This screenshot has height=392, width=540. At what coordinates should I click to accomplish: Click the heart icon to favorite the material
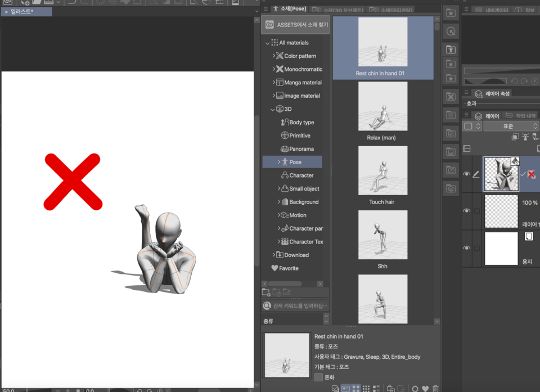point(424,388)
